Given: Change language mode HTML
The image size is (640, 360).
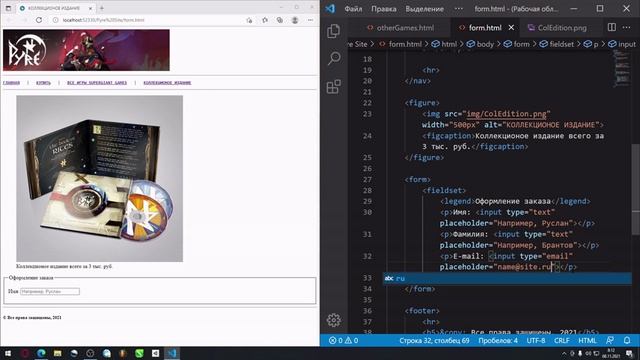Looking at the screenshot, I should click(587, 340).
